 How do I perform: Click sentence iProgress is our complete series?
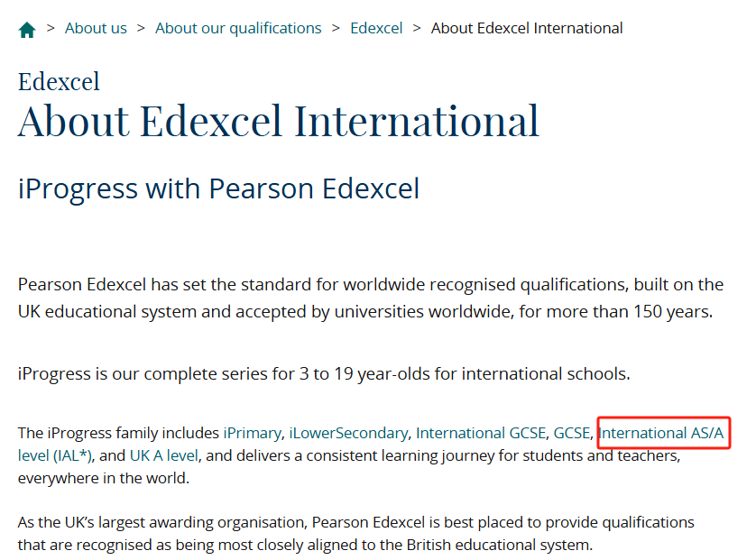324,374
